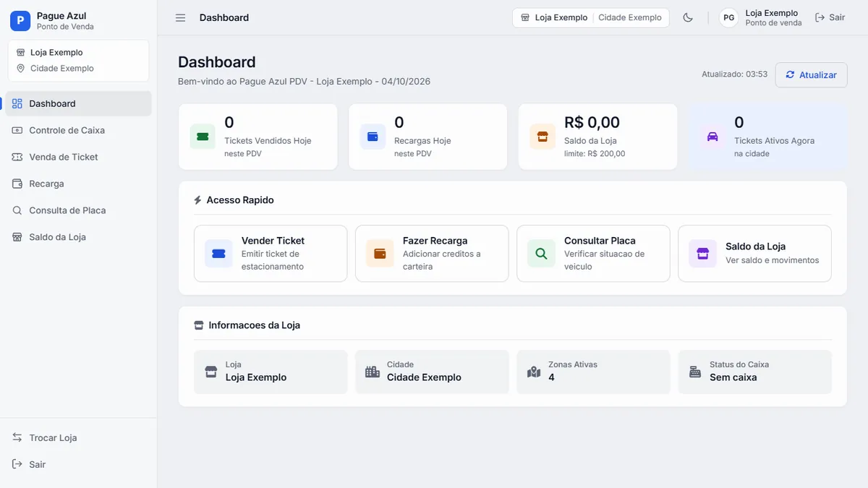Click the purple car icon in Tickets Ativos card
This screenshot has height=488, width=868.
tap(712, 137)
